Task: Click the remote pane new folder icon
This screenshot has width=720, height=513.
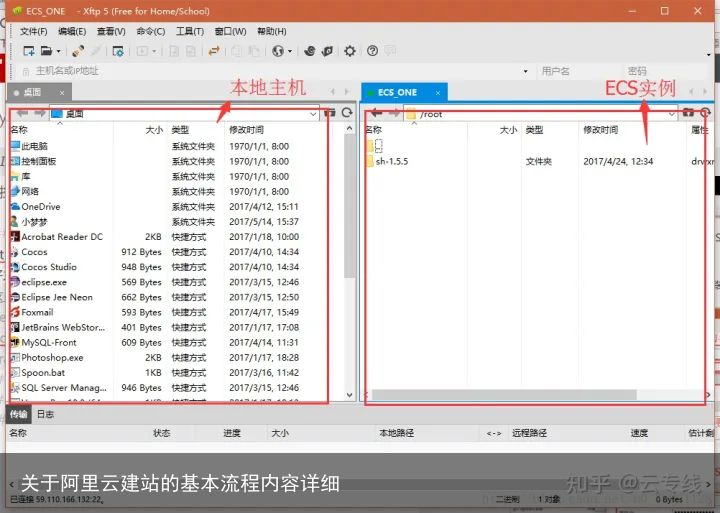Action: point(687,112)
